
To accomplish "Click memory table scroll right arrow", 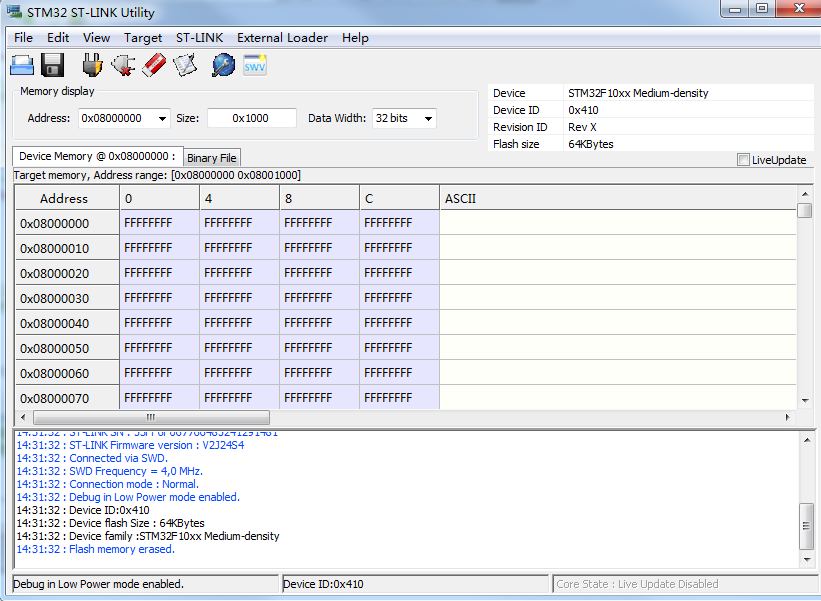I will coord(787,417).
